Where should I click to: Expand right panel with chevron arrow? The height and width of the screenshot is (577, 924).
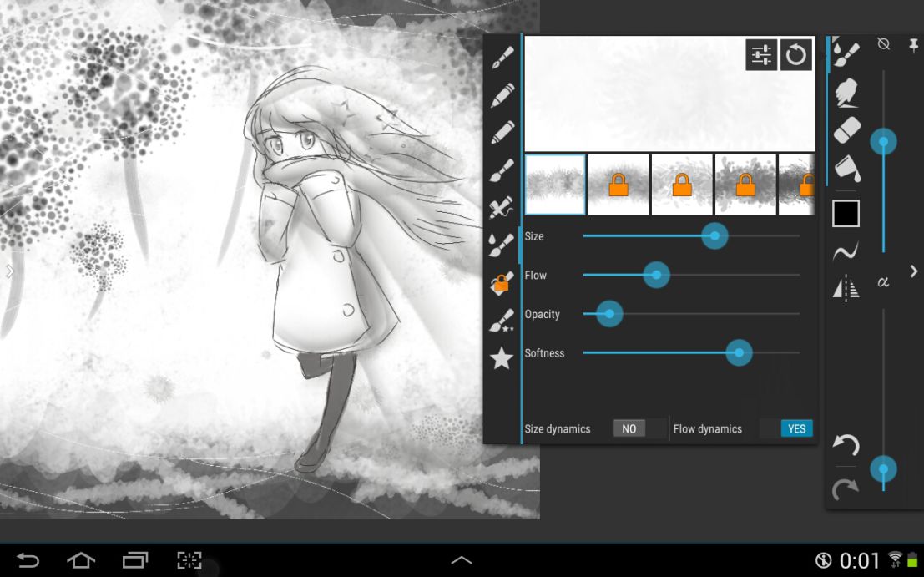[914, 271]
